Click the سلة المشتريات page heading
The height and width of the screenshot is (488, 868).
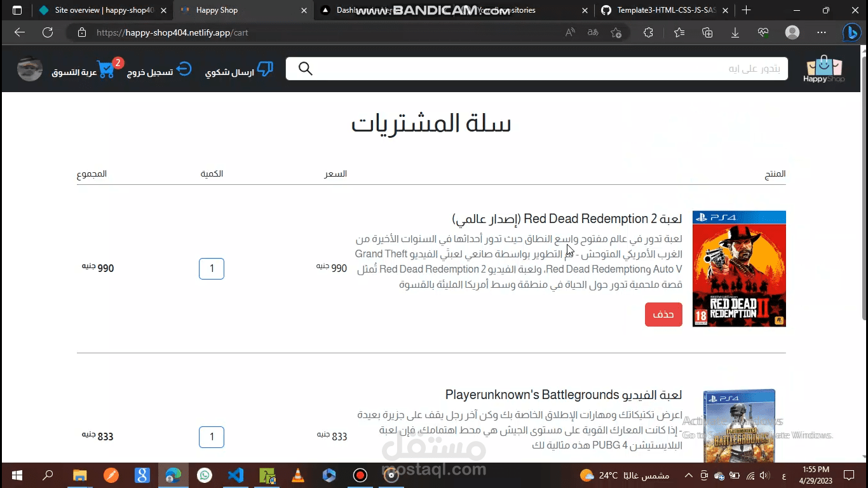(431, 123)
